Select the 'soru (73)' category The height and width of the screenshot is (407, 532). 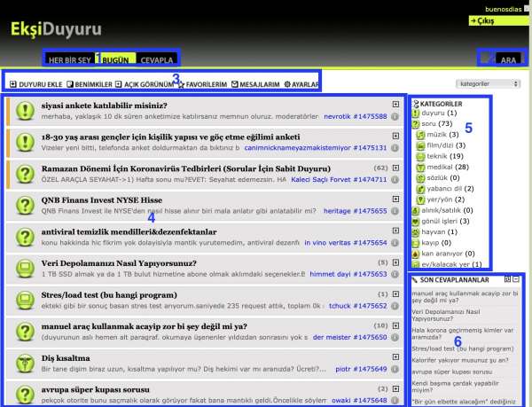point(436,124)
